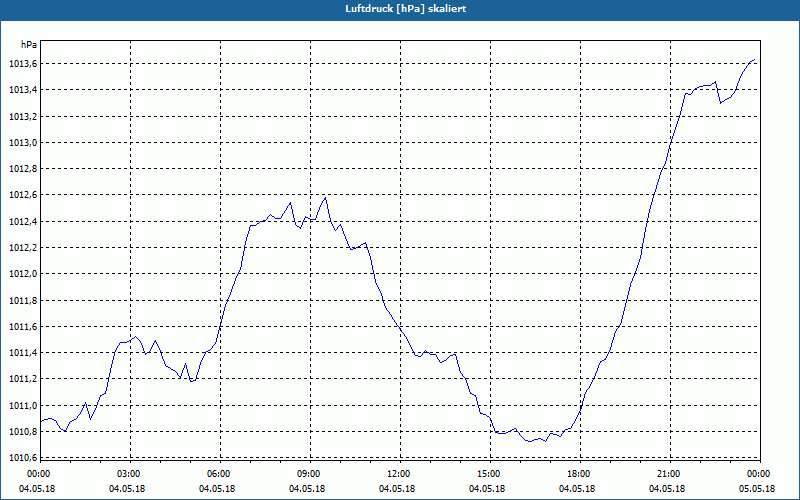The height and width of the screenshot is (500, 800).
Task: Click the pressure curve's end point near midnight
Action: coord(754,60)
